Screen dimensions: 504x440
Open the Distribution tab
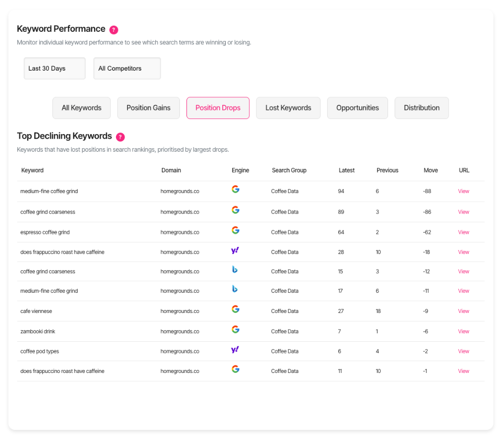point(422,108)
